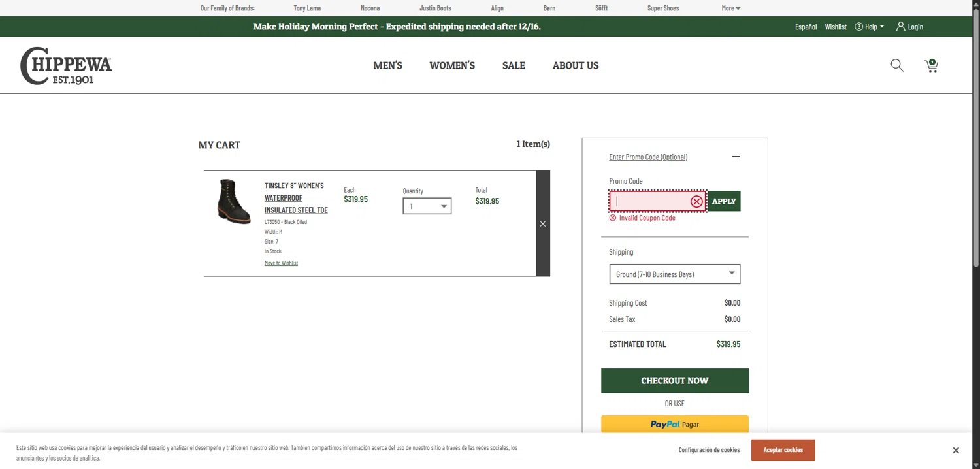Clear the promo code field error icon
980x469 pixels.
pyautogui.click(x=696, y=201)
